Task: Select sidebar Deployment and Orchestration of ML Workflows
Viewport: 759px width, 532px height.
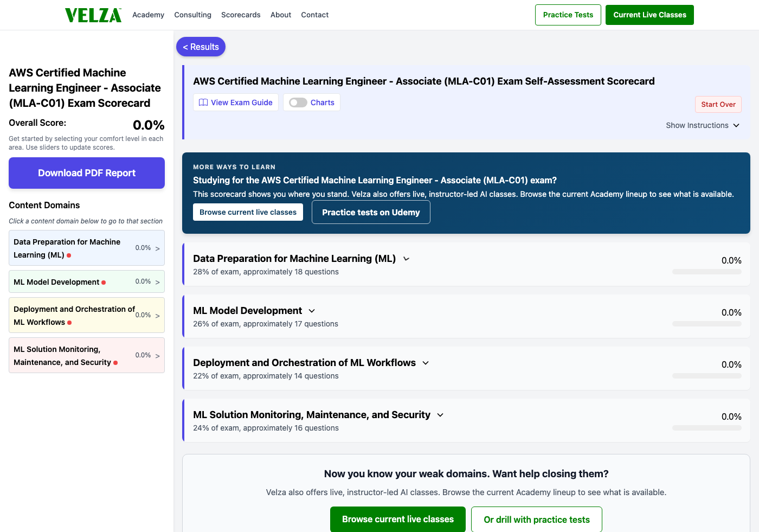Action: pos(87,315)
